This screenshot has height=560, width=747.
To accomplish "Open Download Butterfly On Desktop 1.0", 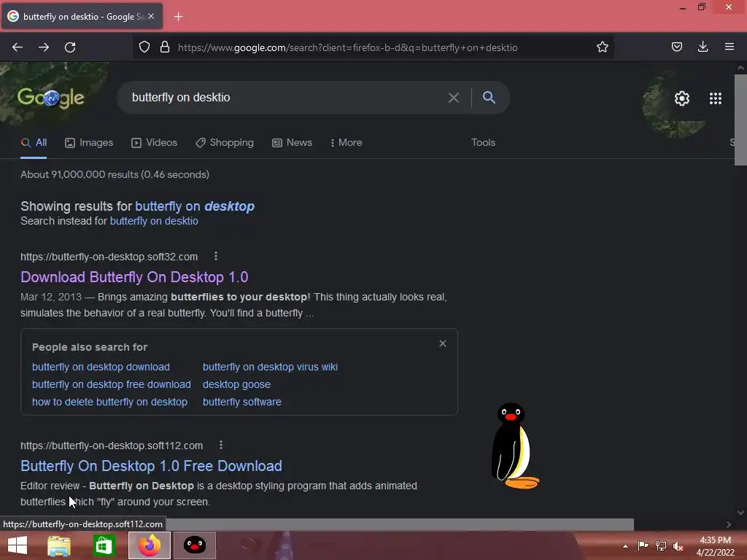I will pos(134,277).
